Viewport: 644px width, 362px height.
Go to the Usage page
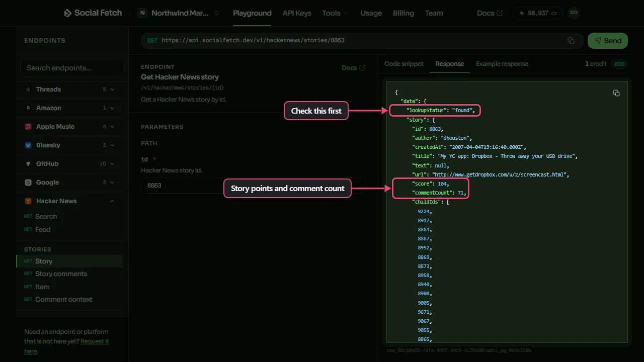pyautogui.click(x=371, y=13)
